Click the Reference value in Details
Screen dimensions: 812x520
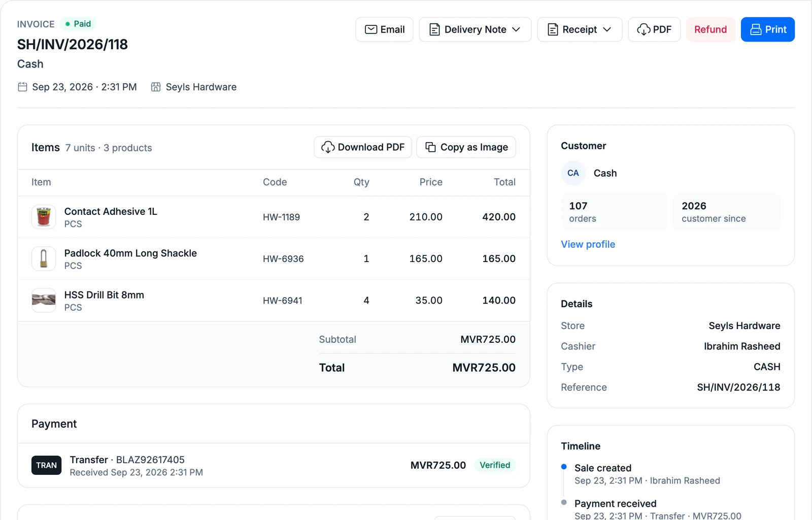[738, 387]
